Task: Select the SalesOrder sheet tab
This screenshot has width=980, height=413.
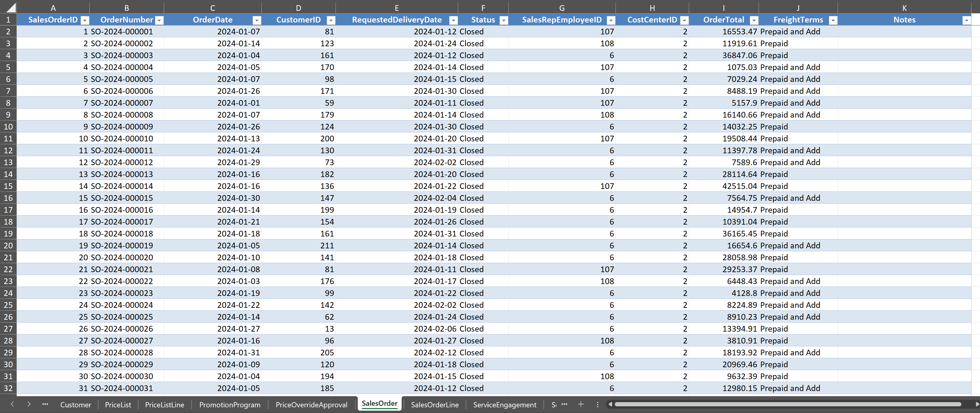Action: pyautogui.click(x=380, y=403)
